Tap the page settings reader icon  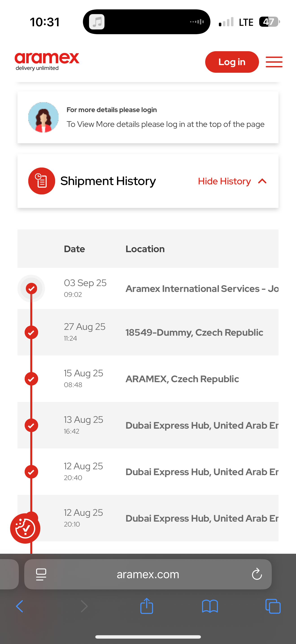[x=41, y=574]
